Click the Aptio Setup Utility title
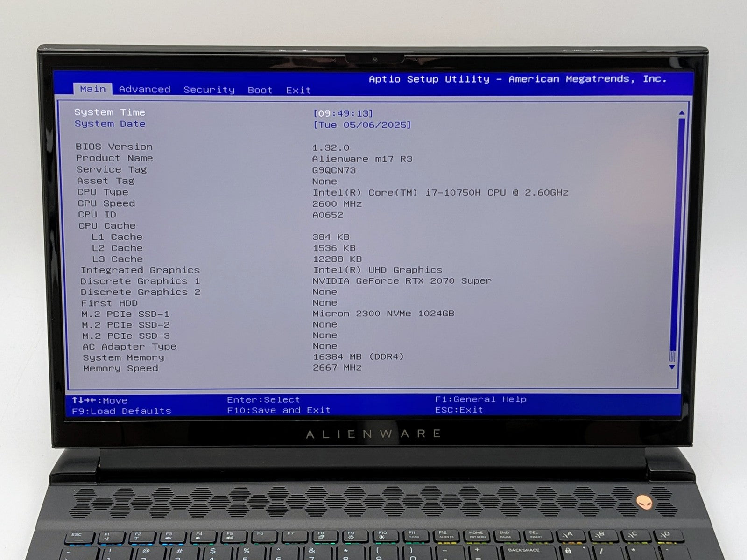This screenshot has width=747, height=560. pyautogui.click(x=518, y=79)
